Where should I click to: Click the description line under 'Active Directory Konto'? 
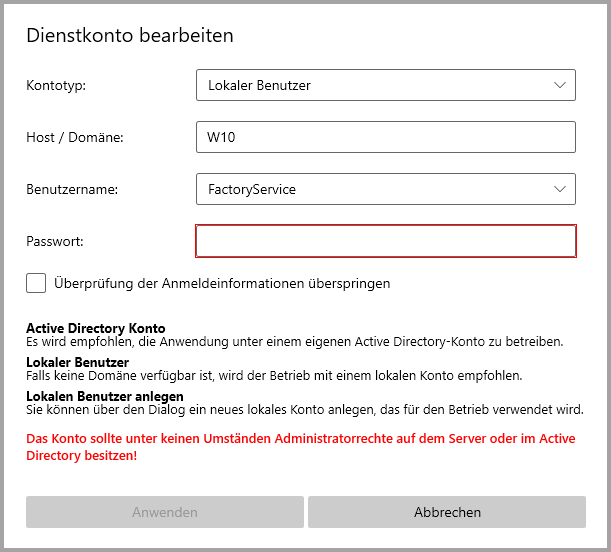pos(294,341)
